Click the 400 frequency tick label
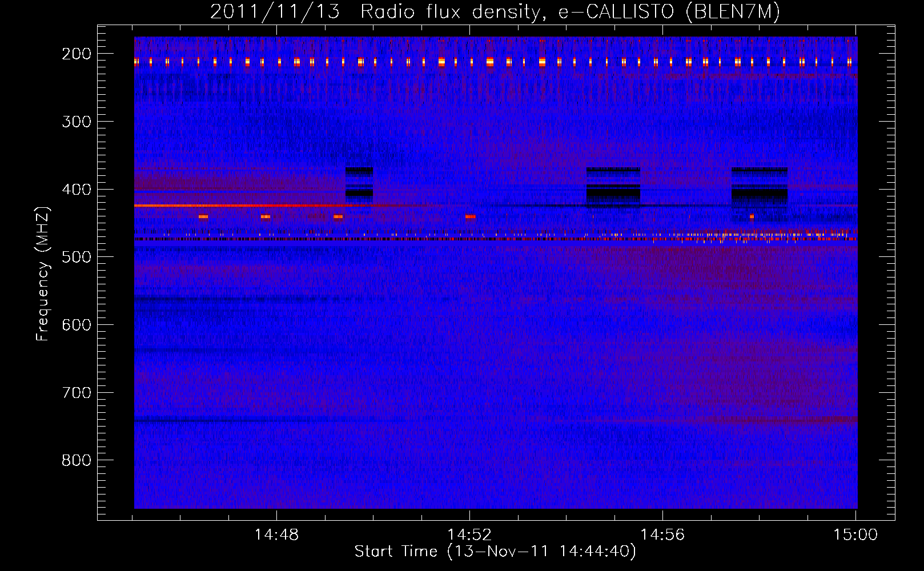924x571 pixels. tap(77, 190)
